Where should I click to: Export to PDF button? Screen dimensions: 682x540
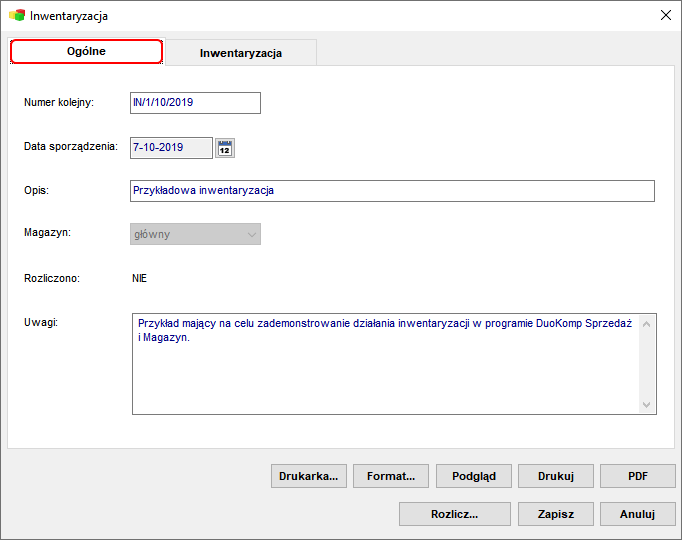[638, 476]
